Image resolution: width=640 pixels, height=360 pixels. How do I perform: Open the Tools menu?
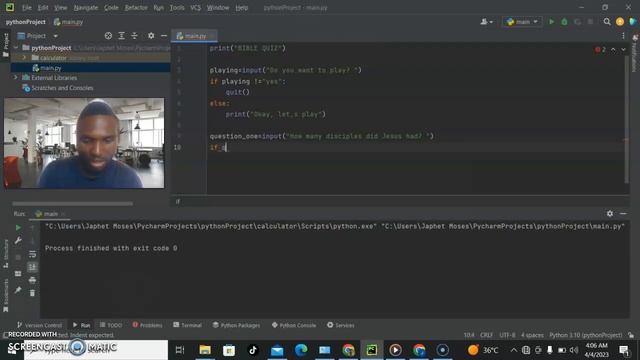click(x=177, y=8)
